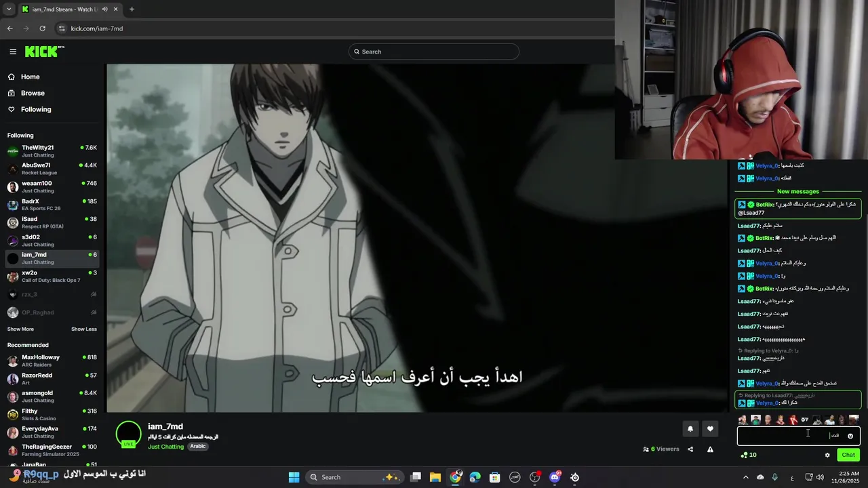Click the KICK logo
868x488 pixels.
pyautogui.click(x=44, y=52)
